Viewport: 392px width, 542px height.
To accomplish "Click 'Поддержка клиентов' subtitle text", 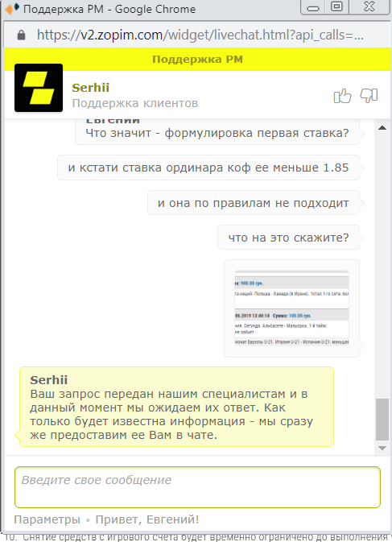I will [135, 103].
